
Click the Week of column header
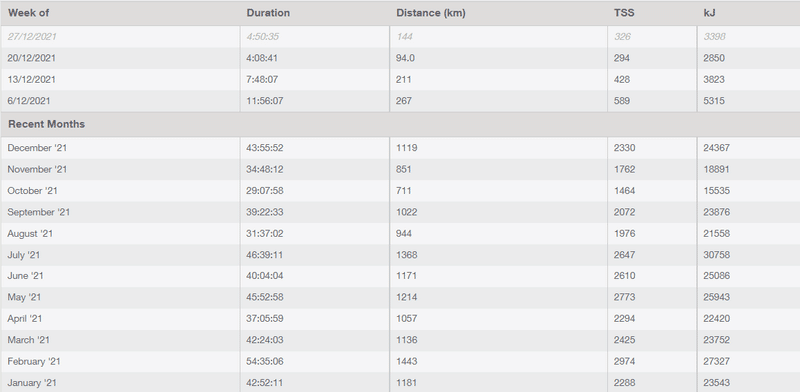[29, 13]
